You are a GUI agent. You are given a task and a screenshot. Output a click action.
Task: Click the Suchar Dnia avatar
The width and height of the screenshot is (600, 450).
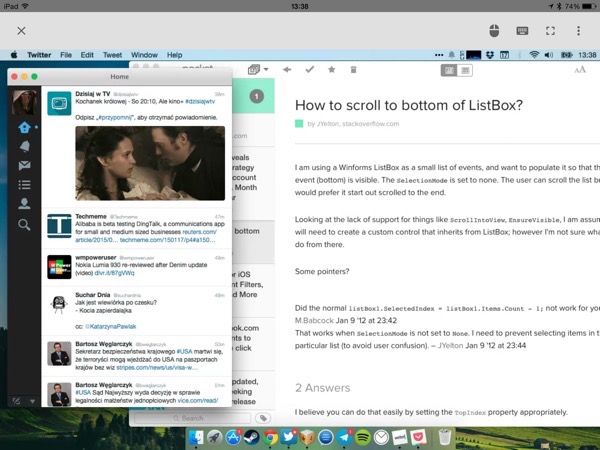59,305
